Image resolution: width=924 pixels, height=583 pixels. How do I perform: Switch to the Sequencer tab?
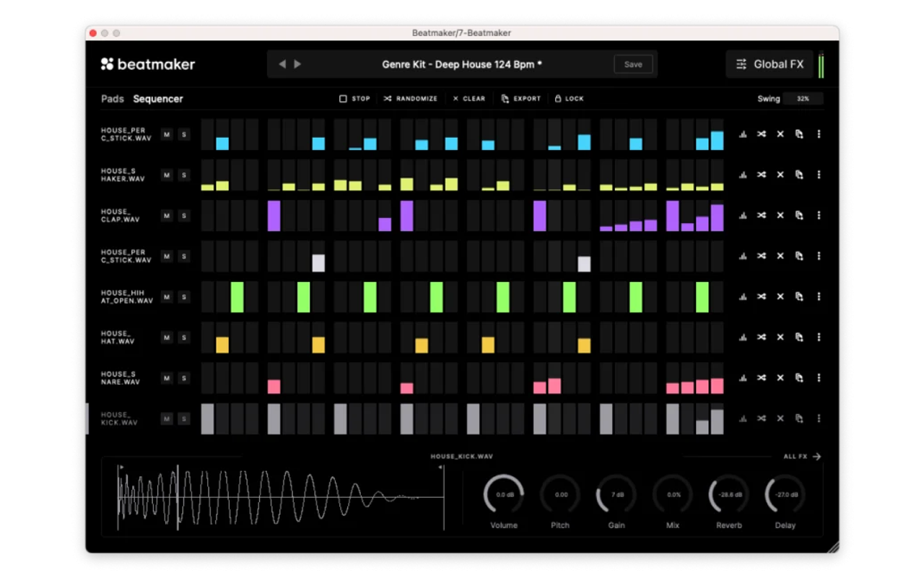[158, 99]
